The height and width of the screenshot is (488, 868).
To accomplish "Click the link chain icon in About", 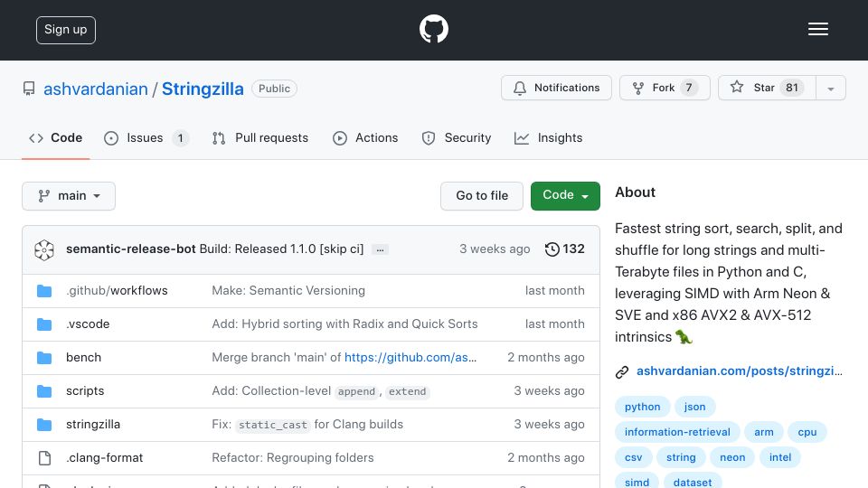I will tap(622, 371).
